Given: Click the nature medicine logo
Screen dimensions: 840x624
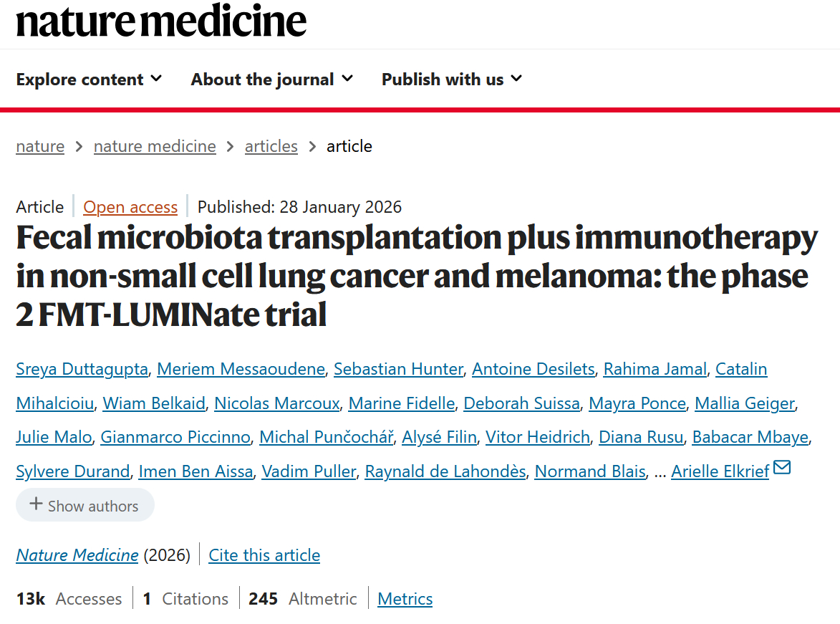Looking at the screenshot, I should click(161, 21).
